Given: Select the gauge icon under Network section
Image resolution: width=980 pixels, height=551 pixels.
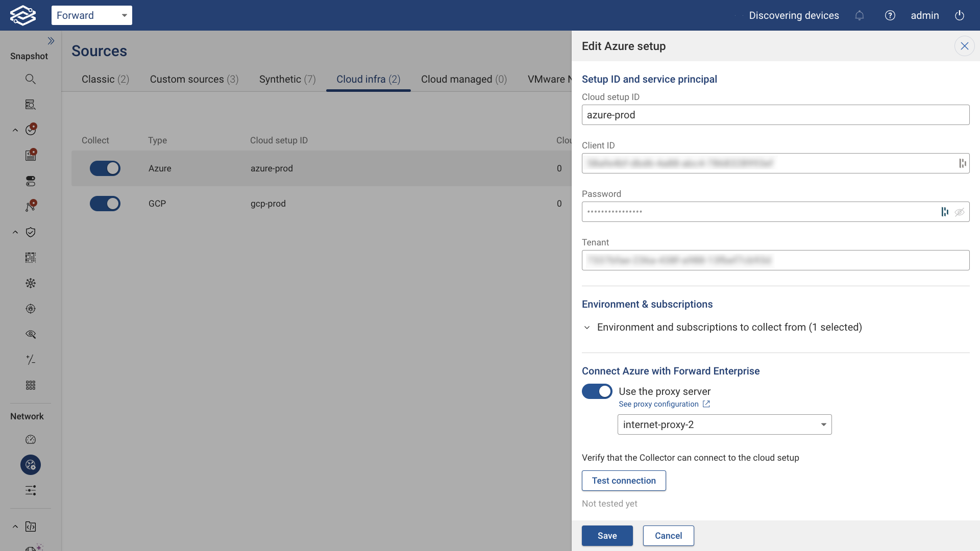Looking at the screenshot, I should pyautogui.click(x=31, y=439).
